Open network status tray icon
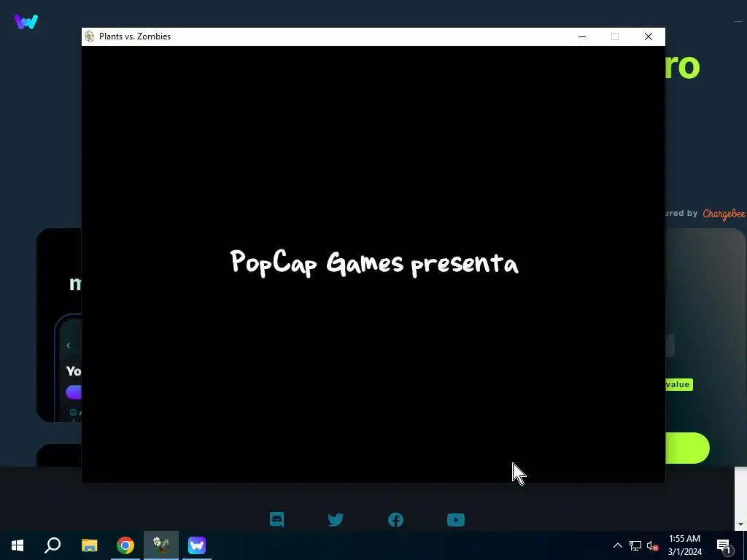 coord(635,545)
